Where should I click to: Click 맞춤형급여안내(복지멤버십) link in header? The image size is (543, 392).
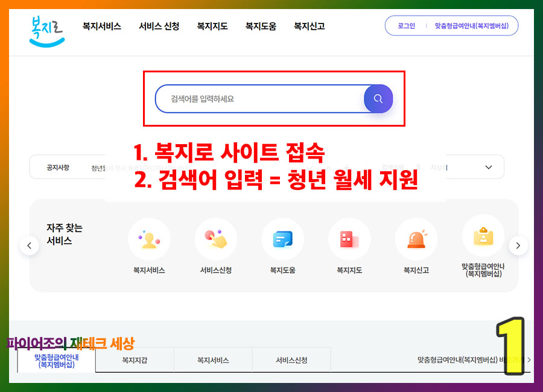tap(472, 25)
